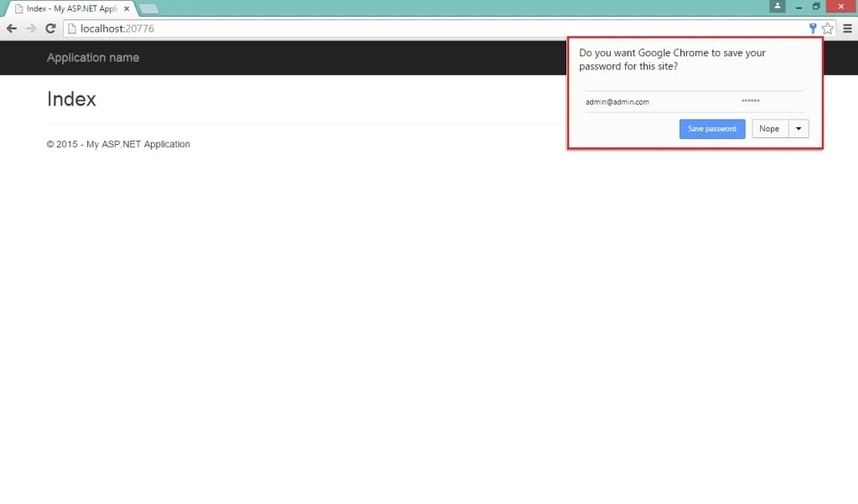The image size is (858, 504).
Task: Minimize the Chrome window
Action: [x=799, y=7]
